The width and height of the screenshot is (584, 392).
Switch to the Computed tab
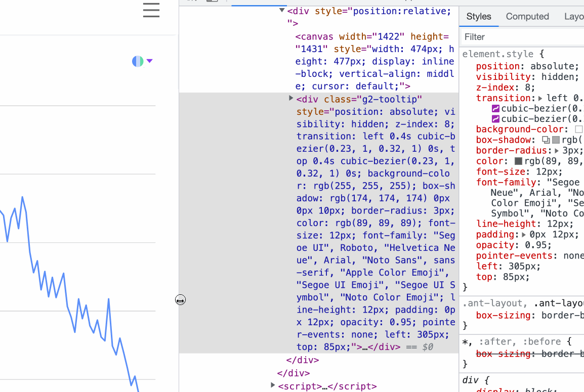click(x=527, y=16)
